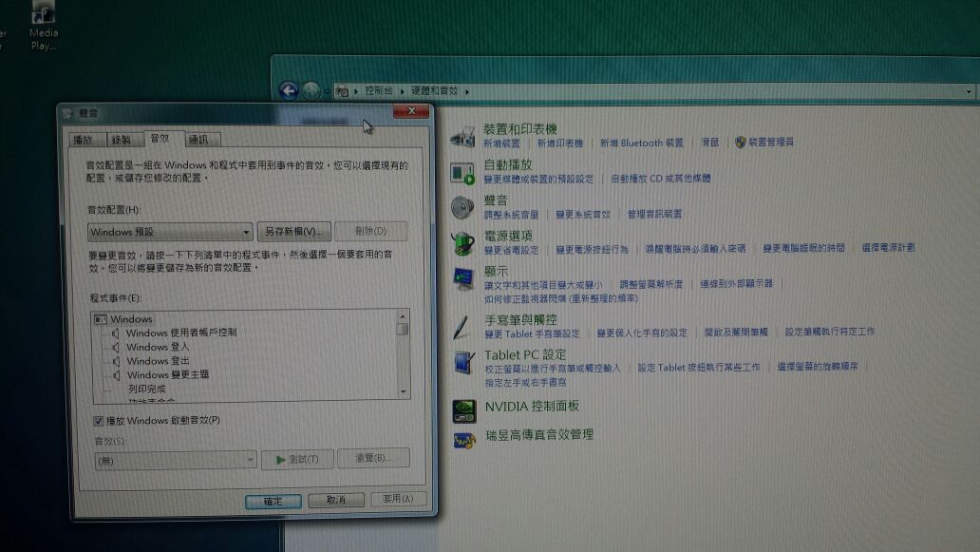980x552 pixels.
Task: Open the 指定左手或右手書寫 link
Action: pos(526,383)
